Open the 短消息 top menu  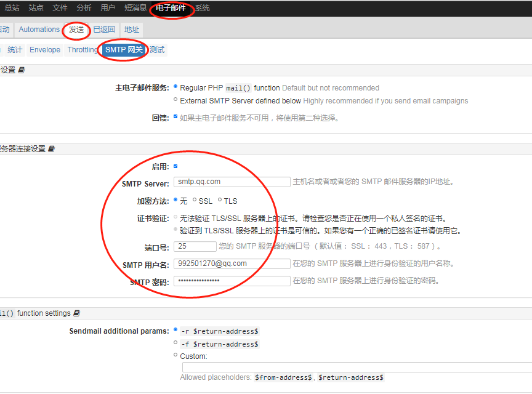pos(135,8)
